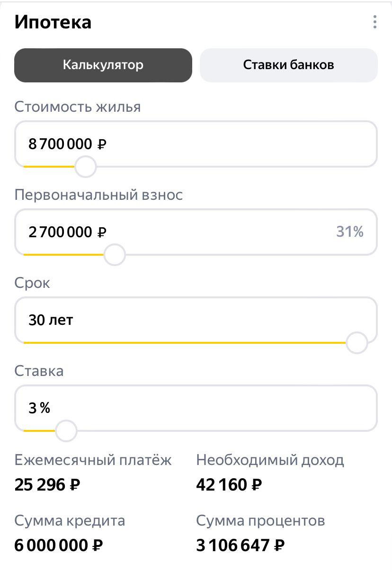Viewport: 392px width, 572px height.
Task: Click the interest total 3 106 647 ₽
Action: point(241,545)
